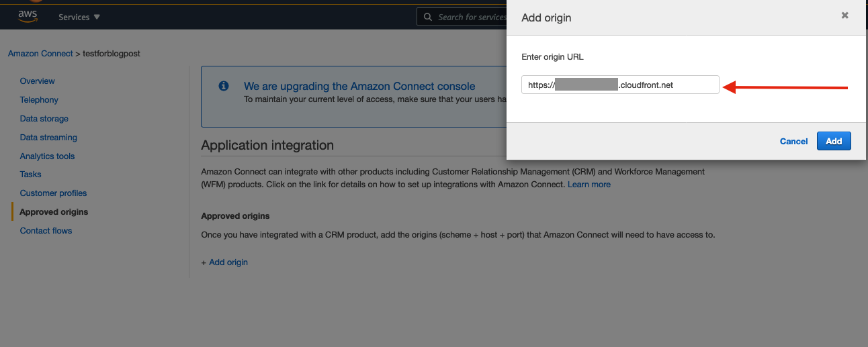
Task: Cancel the Add origin dialog
Action: pos(793,141)
